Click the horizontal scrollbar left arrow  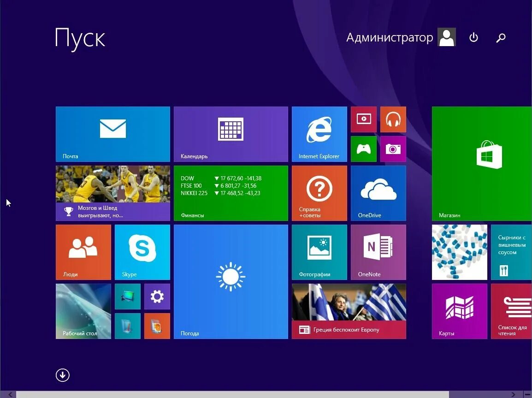[x=10, y=394]
